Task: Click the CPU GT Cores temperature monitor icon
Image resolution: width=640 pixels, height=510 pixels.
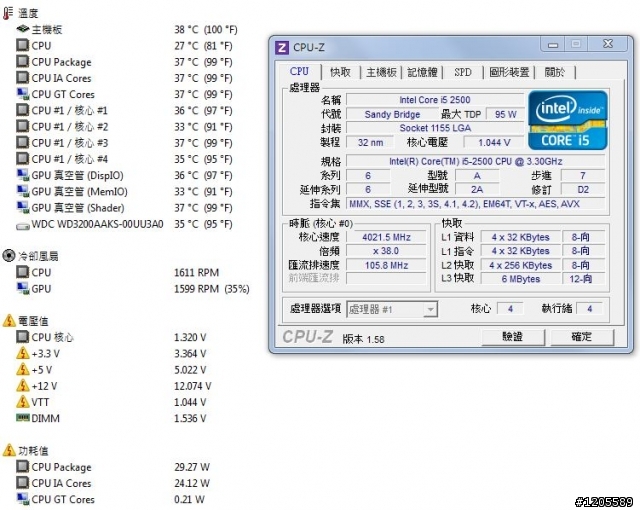Action: 23,94
